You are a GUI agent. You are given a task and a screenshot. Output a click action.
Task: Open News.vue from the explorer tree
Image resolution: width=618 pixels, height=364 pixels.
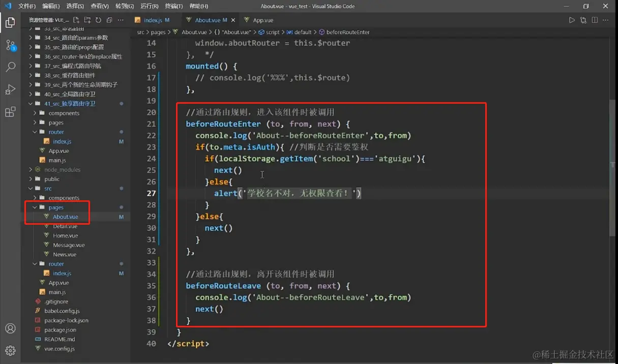point(65,254)
